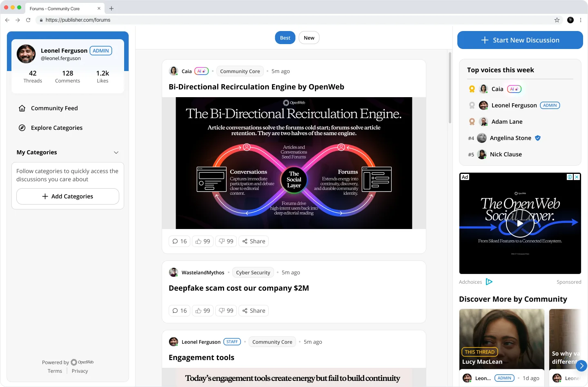Click the feed's vertical scrollbar
The height and width of the screenshot is (387, 588).
point(450,88)
